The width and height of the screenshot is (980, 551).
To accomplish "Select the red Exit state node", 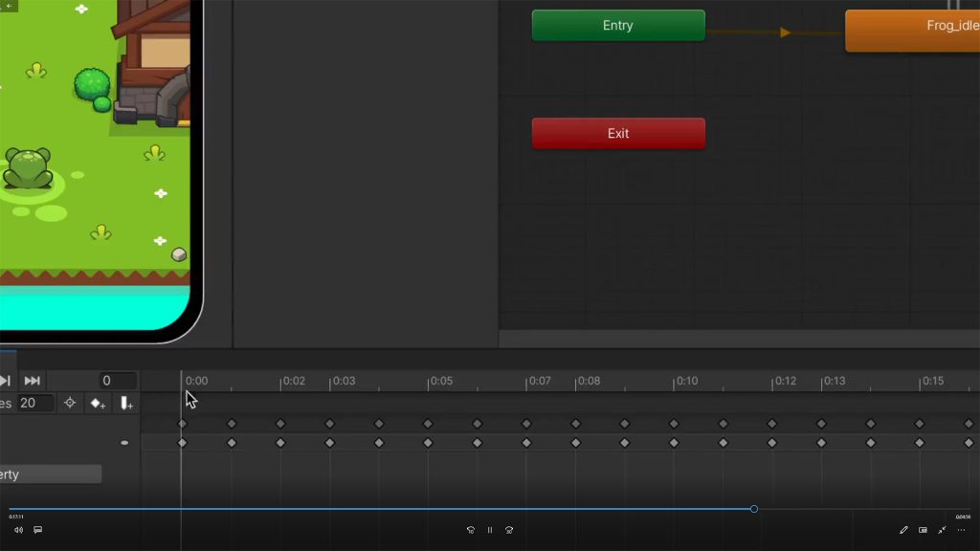I will [618, 134].
